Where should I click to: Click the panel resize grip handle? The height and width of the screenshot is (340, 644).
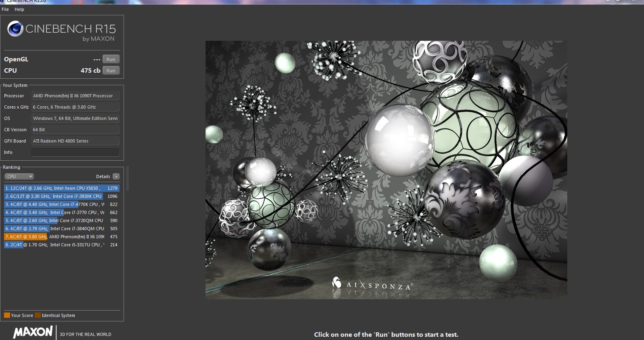pyautogui.click(x=127, y=178)
